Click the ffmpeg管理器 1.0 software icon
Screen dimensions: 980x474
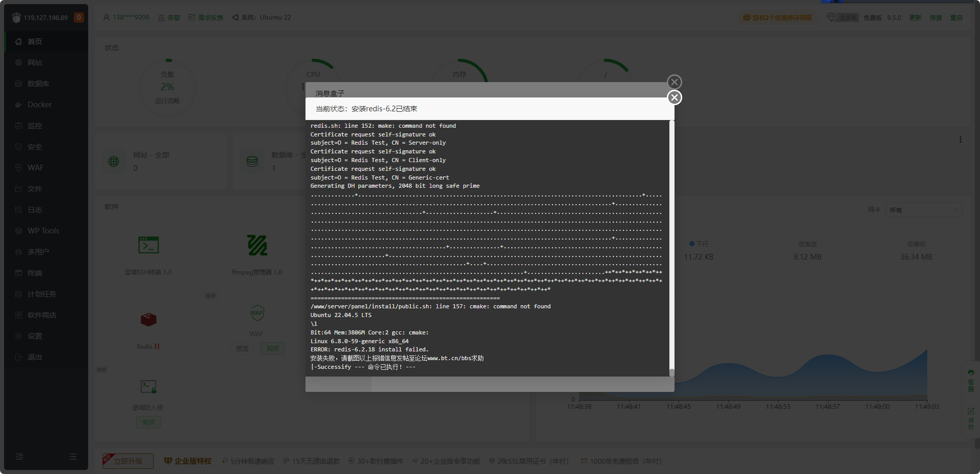(257, 245)
